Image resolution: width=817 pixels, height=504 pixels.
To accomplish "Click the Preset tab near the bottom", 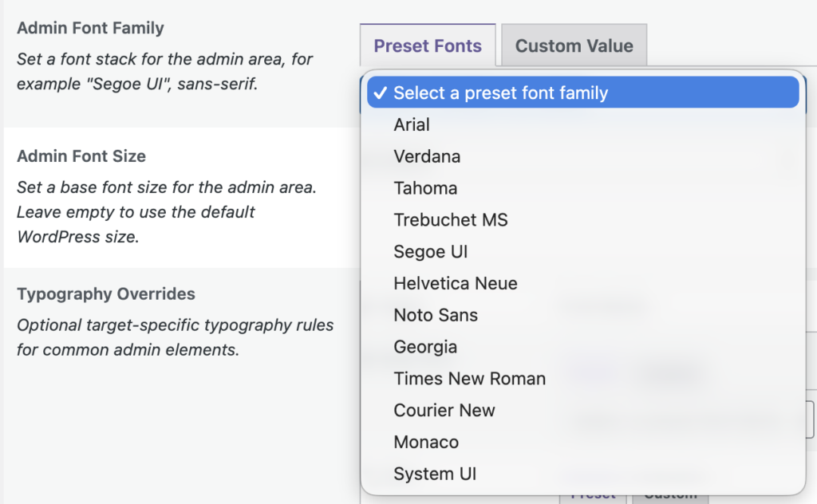I will (592, 494).
